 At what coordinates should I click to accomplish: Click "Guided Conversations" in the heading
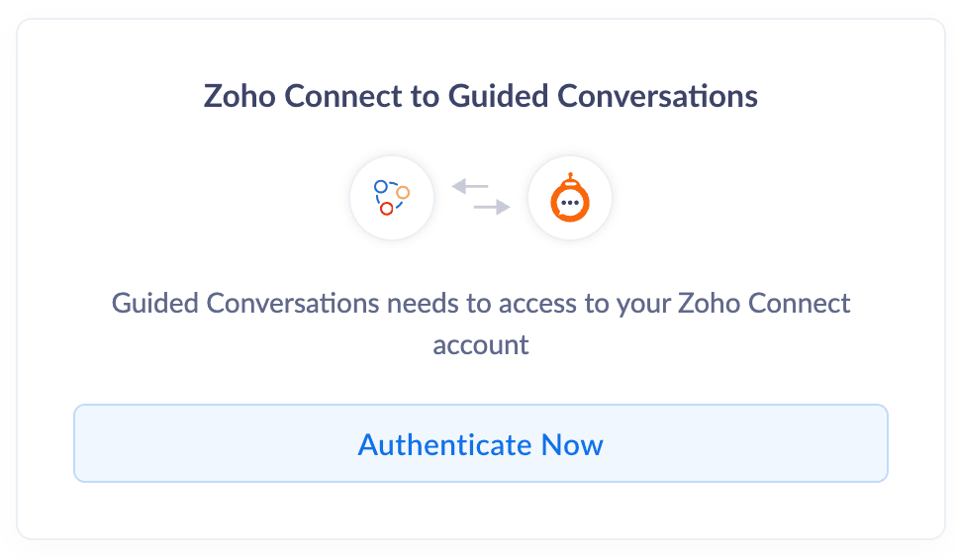click(x=603, y=97)
